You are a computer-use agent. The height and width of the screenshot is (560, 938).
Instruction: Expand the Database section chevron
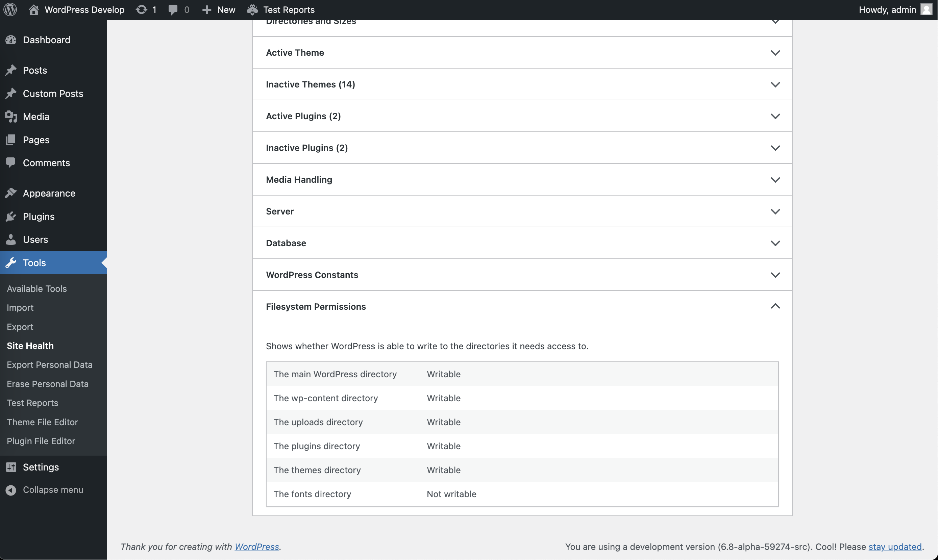pos(775,243)
